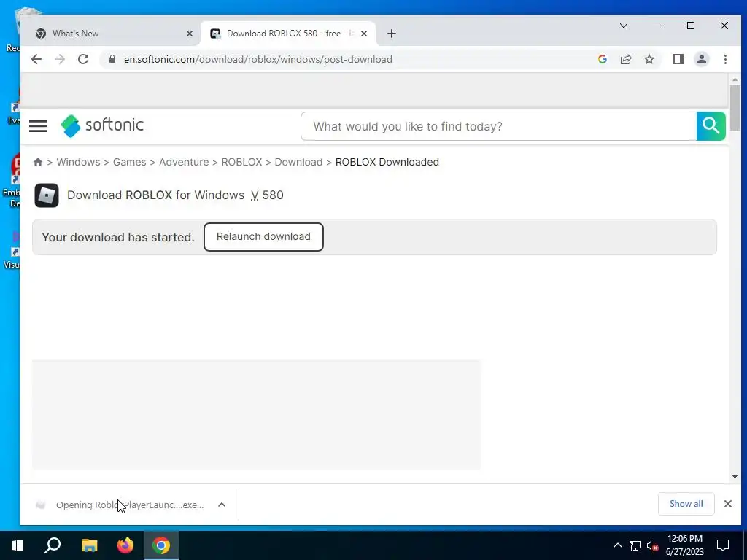Click the muted volume tray icon

pos(652,545)
